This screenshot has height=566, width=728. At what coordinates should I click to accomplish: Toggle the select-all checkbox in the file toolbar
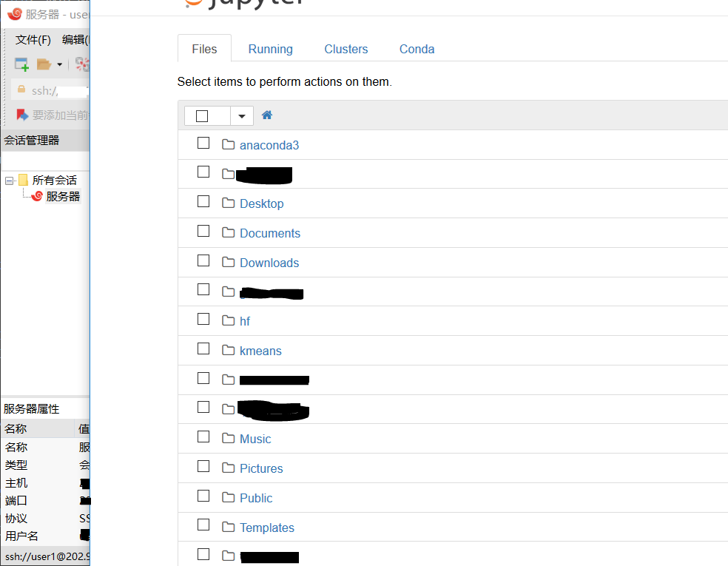point(202,116)
